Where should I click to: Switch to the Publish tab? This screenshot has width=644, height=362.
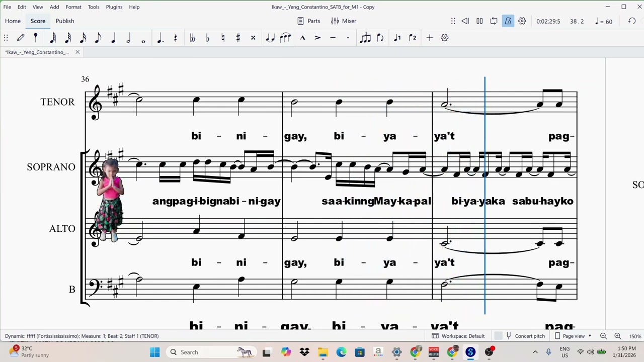pos(65,21)
